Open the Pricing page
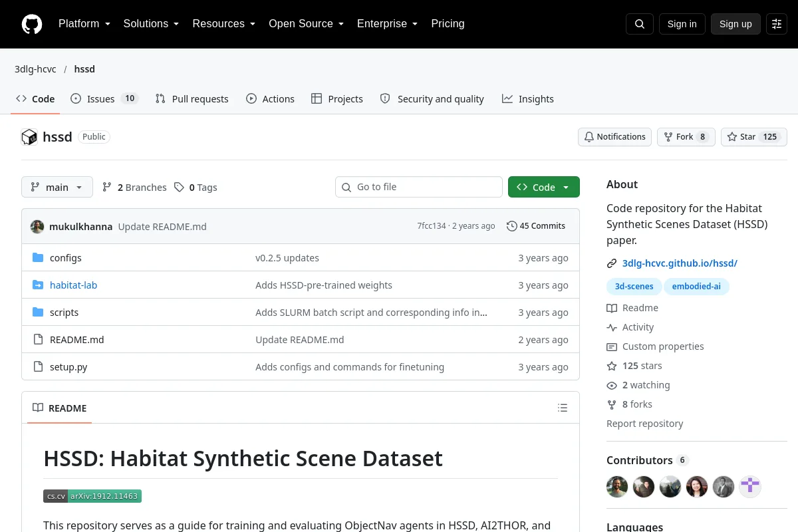 [448, 24]
